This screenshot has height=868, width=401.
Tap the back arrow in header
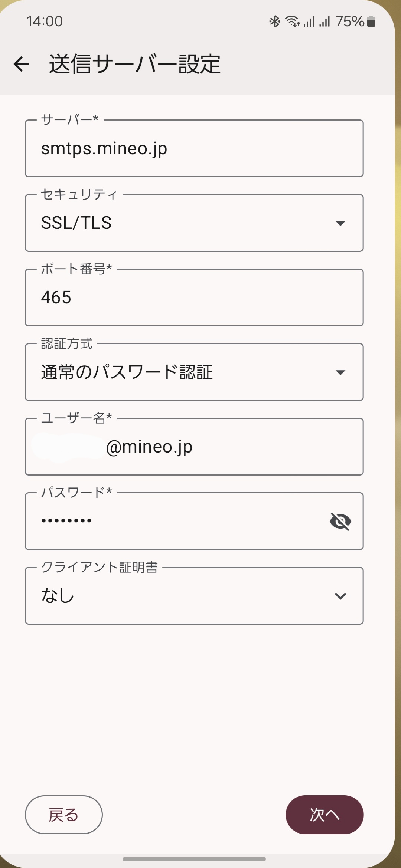tap(21, 64)
